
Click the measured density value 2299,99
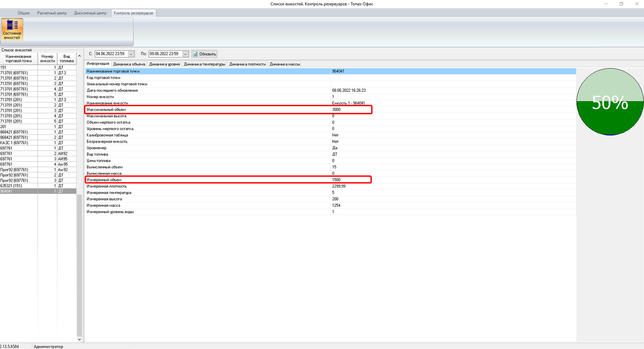coord(338,186)
